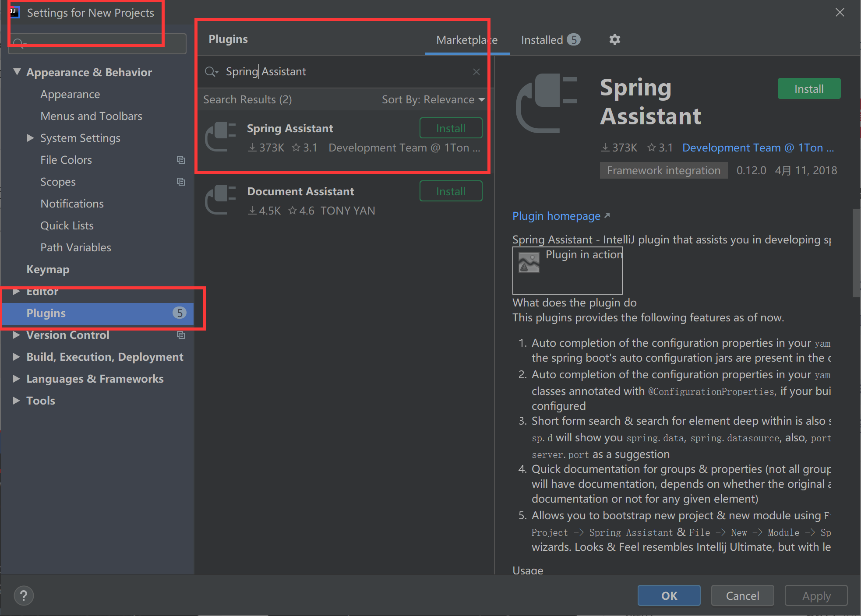Click the Version Control project-level icon
This screenshot has height=616, width=861.
click(x=180, y=335)
